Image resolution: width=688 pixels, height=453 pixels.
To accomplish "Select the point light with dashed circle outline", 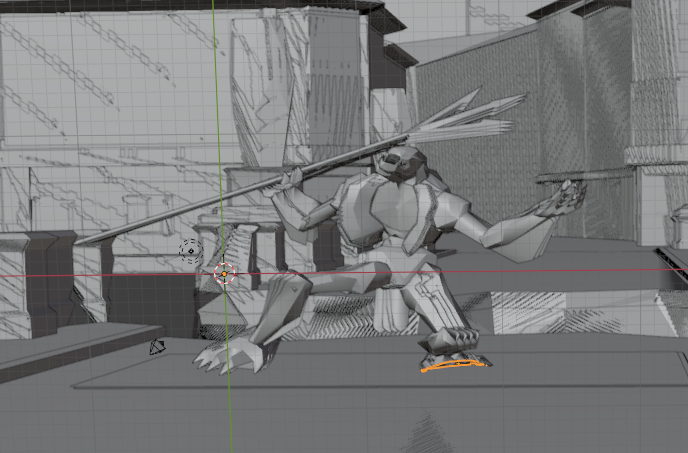I will (191, 252).
